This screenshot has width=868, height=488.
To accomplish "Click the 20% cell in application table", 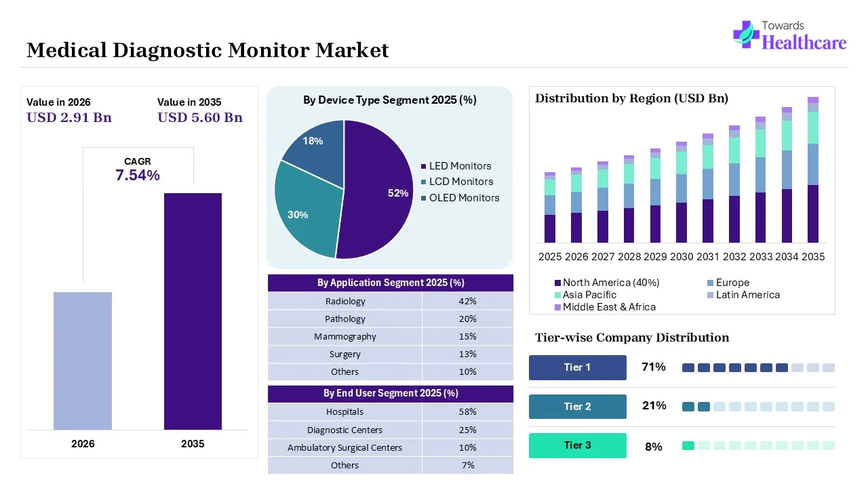I will point(468,319).
